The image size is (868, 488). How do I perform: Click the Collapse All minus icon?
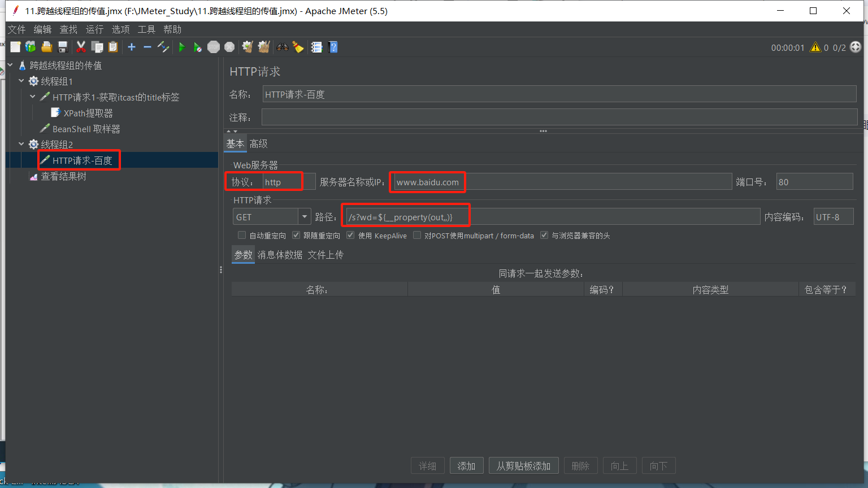[x=147, y=47]
